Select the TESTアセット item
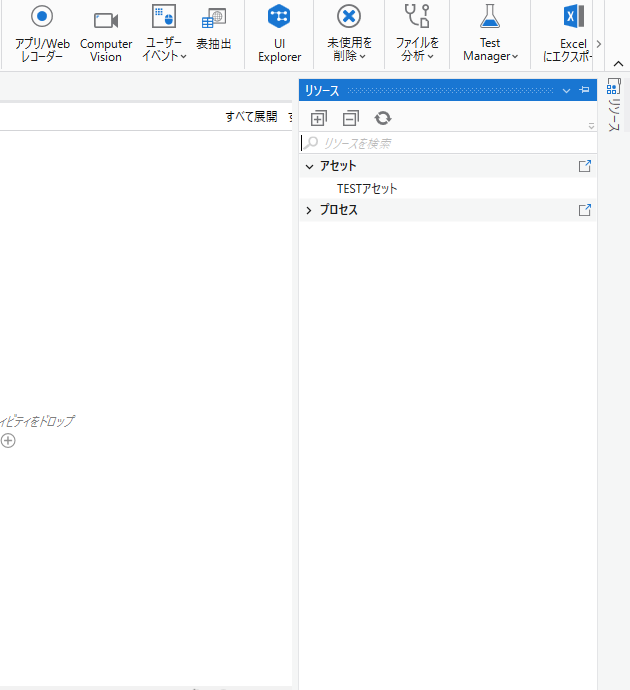The width and height of the screenshot is (630, 690). pos(367,188)
